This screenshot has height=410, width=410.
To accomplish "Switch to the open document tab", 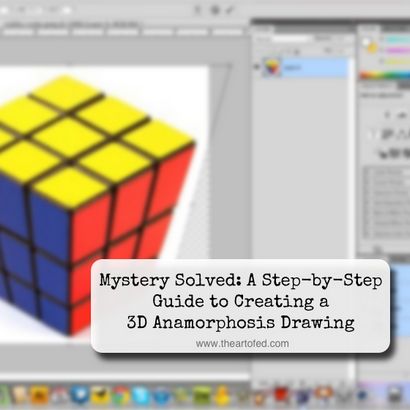I will tap(72, 24).
